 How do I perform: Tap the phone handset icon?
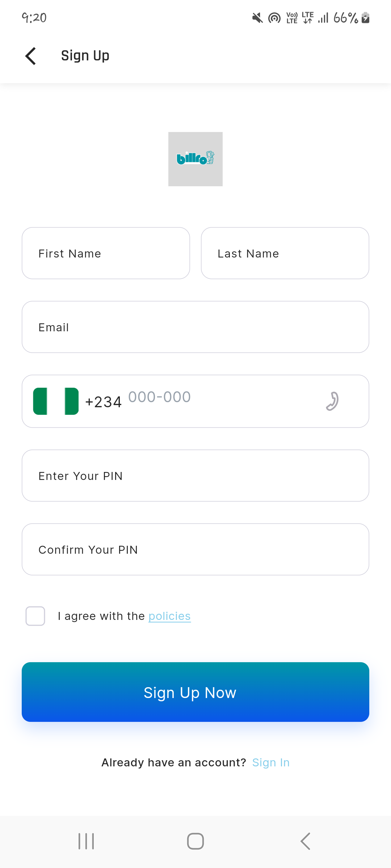(332, 401)
